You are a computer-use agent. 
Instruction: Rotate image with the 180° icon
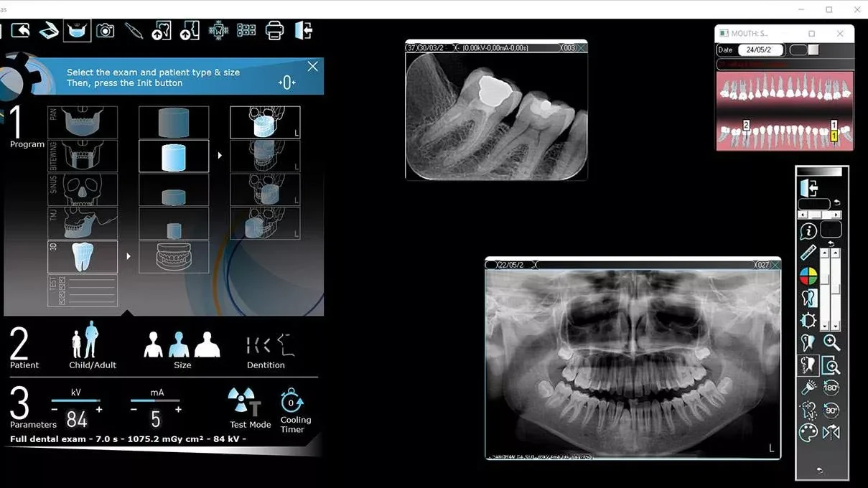pos(831,388)
